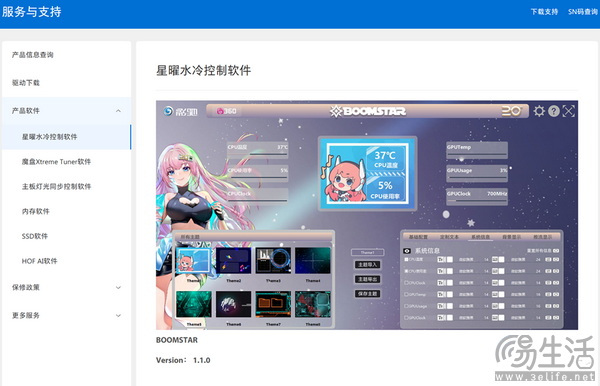Click the font icon in GPUClock row
The height and width of the screenshot is (386, 600).
point(441,318)
